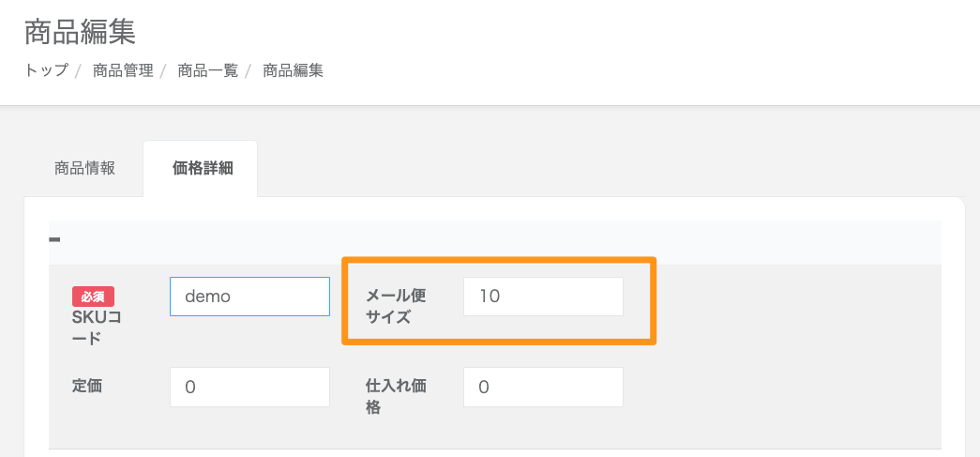Select the 価格詳細 tab

click(x=202, y=169)
